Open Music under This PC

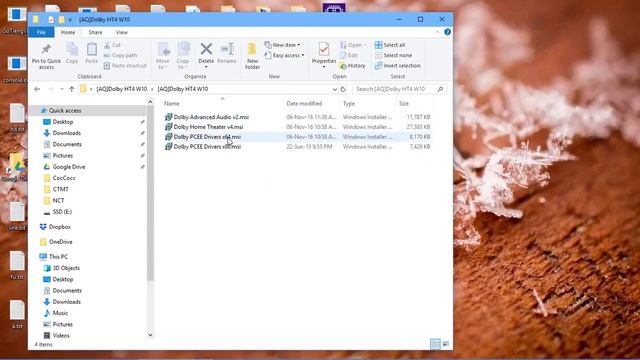[x=60, y=313]
